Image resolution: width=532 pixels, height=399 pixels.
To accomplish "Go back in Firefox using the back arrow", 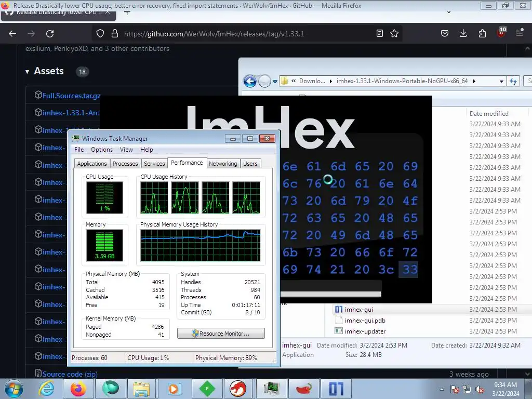I will tap(12, 34).
